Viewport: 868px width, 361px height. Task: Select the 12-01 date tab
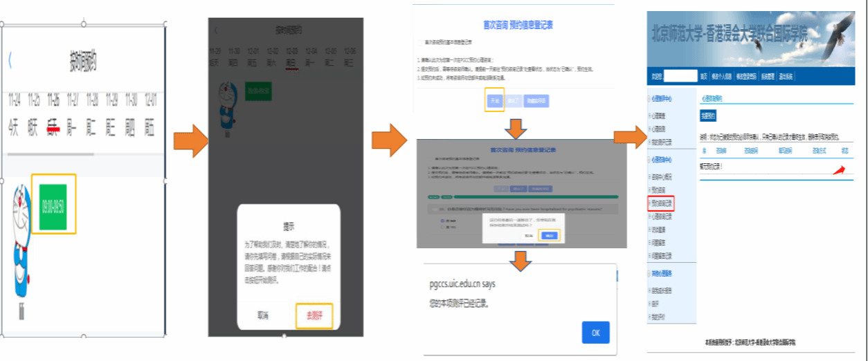coord(150,113)
